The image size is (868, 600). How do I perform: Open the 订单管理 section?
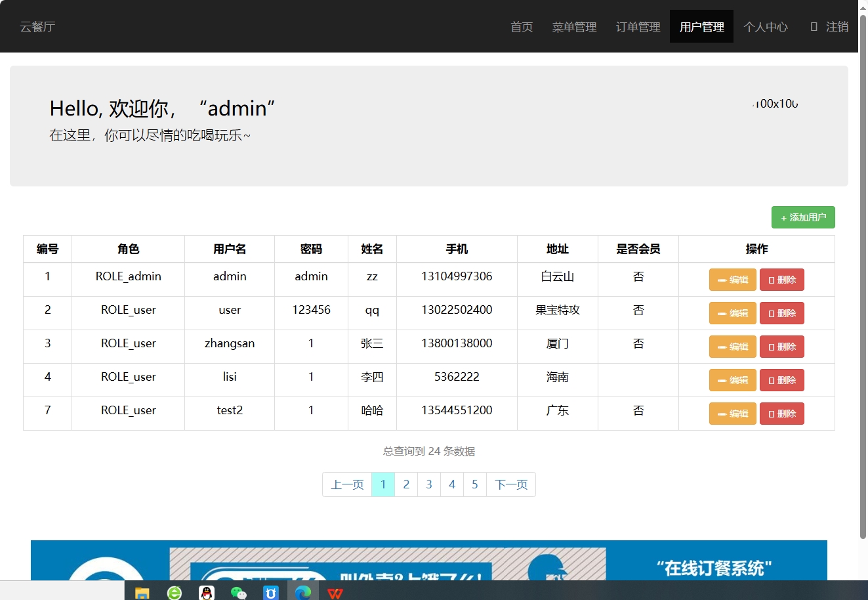pyautogui.click(x=637, y=26)
